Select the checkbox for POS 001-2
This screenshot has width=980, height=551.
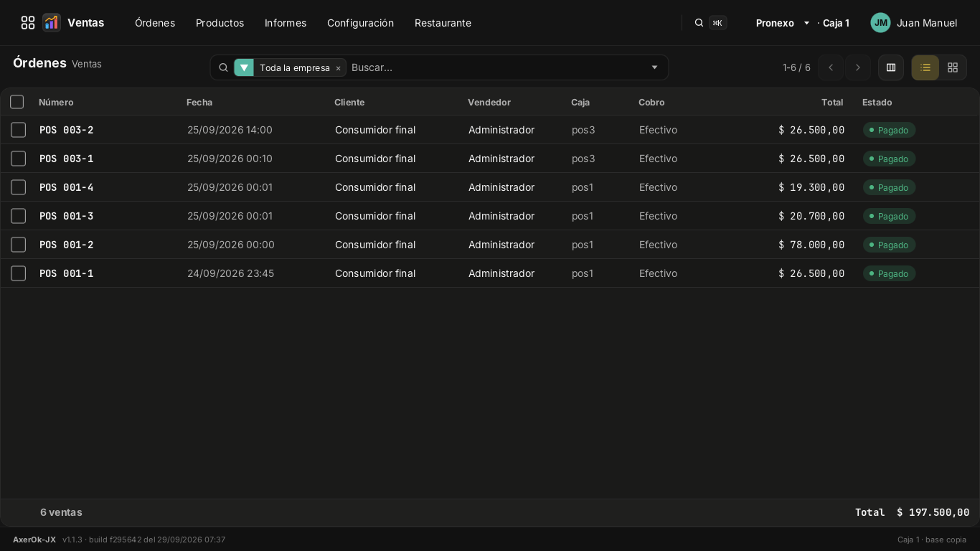pyautogui.click(x=19, y=245)
